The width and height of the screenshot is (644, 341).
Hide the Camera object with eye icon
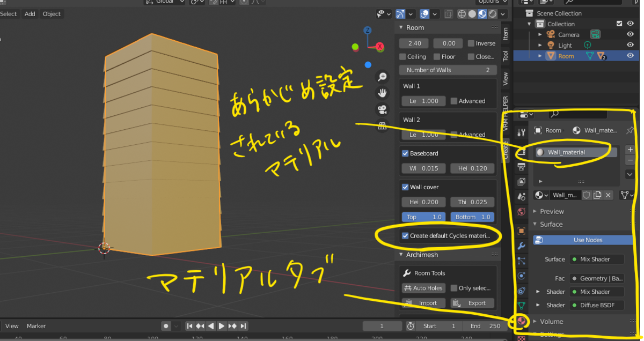631,34
